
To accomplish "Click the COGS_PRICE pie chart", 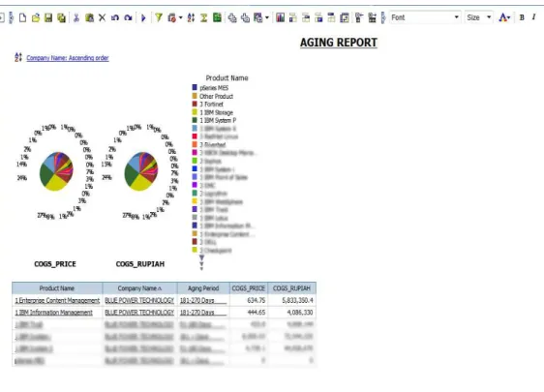I will click(56, 171).
